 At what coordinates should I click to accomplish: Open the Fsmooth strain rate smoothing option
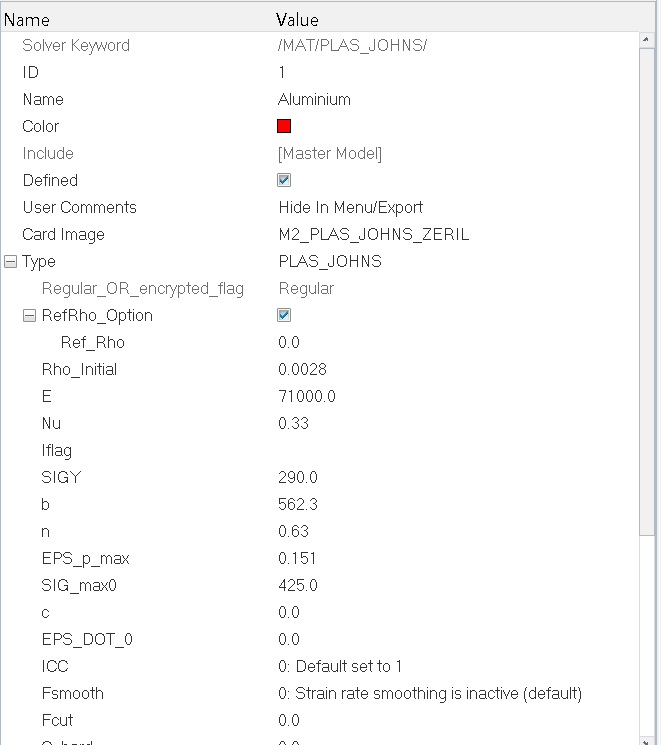[x=430, y=693]
